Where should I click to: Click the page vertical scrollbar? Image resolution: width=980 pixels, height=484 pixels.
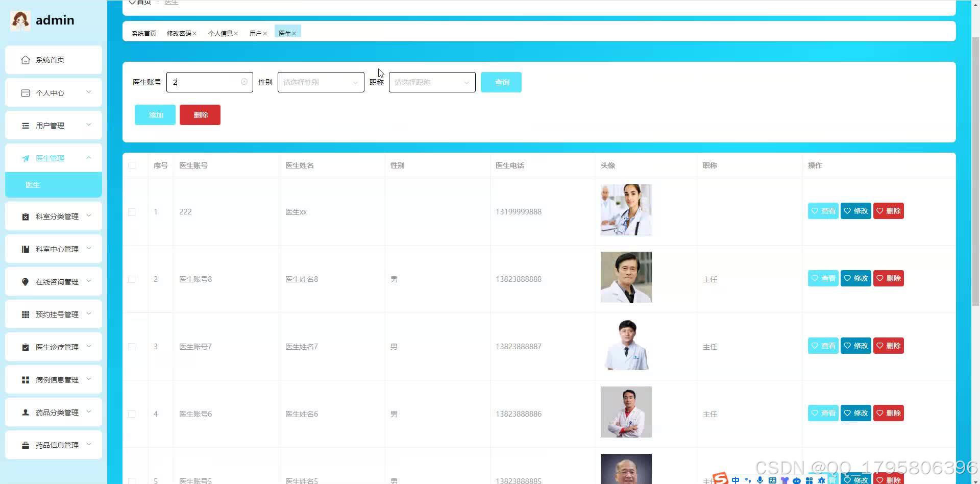975,171
